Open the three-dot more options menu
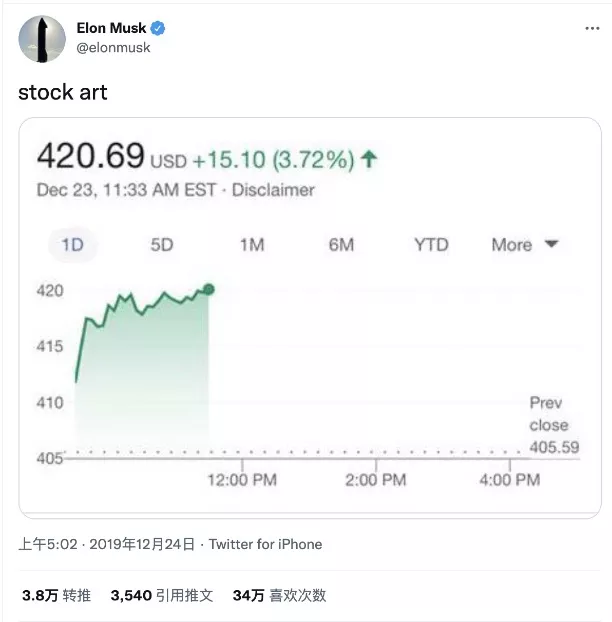612x622 pixels. 592,29
